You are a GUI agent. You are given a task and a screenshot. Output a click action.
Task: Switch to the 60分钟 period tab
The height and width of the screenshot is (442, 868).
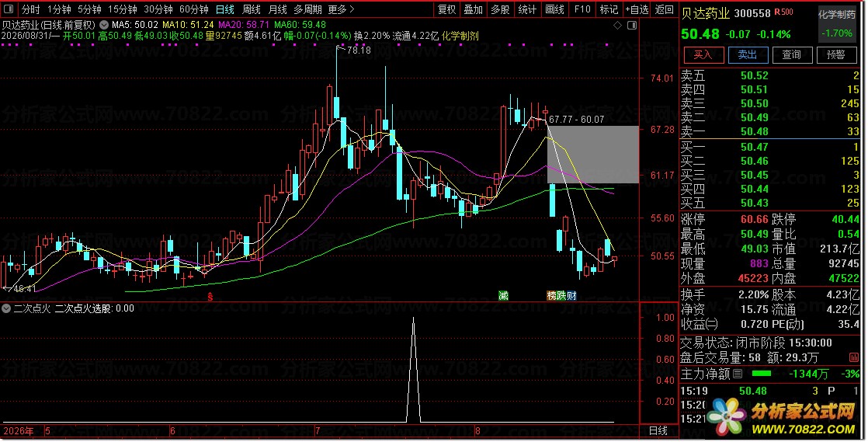pyautogui.click(x=194, y=9)
